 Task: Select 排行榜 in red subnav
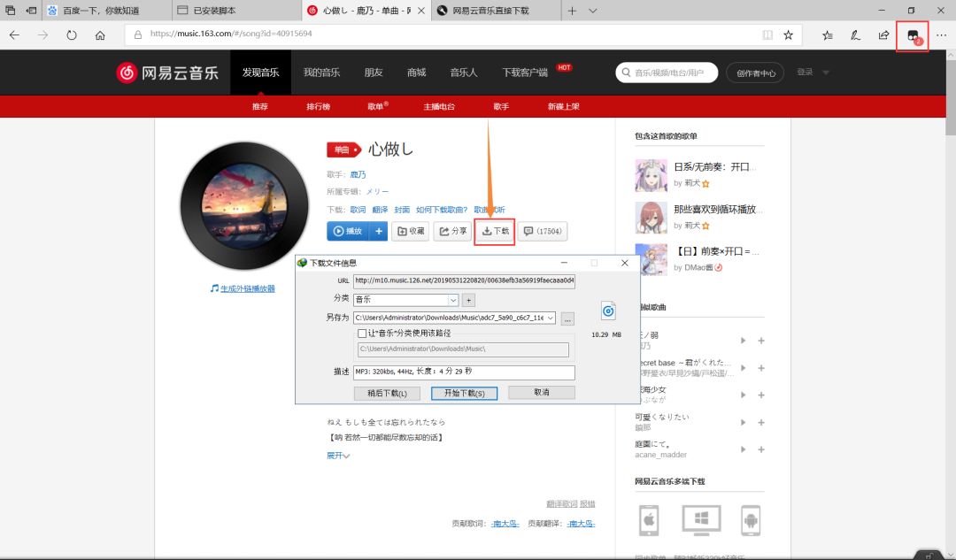point(319,107)
